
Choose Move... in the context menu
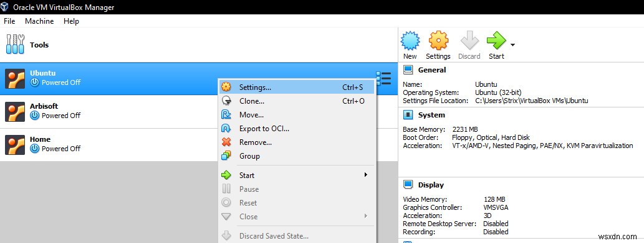click(297, 115)
